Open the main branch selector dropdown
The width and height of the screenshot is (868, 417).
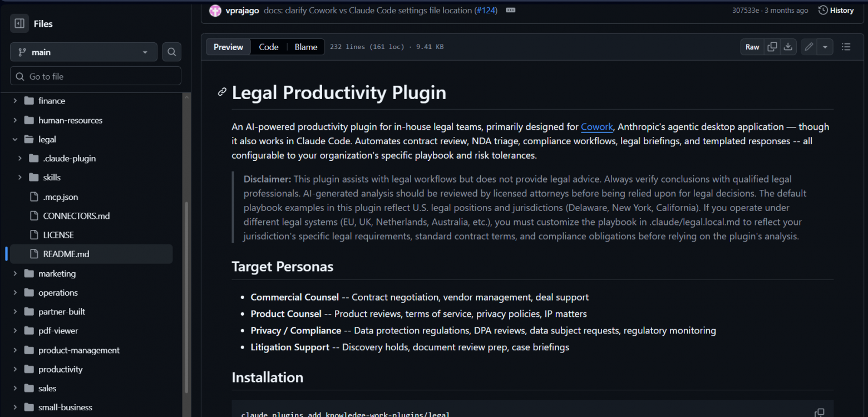(x=83, y=52)
